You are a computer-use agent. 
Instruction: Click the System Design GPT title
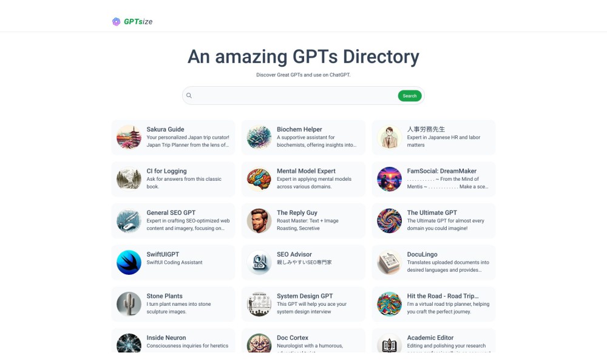point(305,296)
